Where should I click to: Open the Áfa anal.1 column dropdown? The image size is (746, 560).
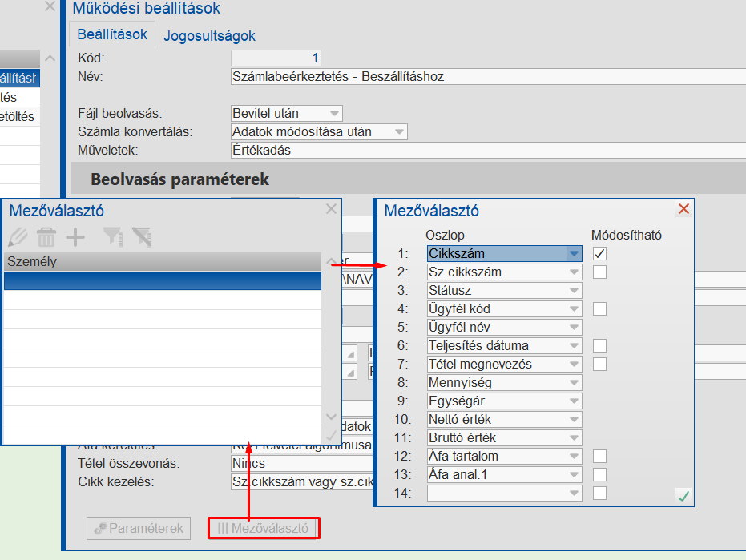point(574,475)
